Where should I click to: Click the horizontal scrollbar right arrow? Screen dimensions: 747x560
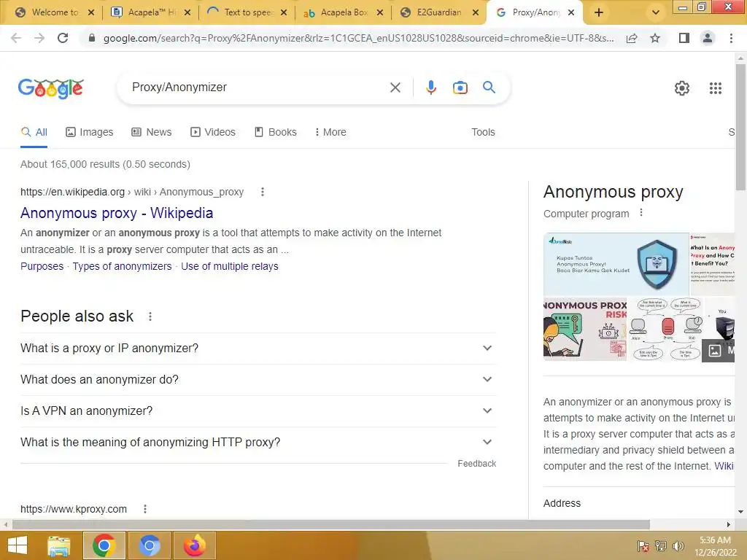pos(729,525)
